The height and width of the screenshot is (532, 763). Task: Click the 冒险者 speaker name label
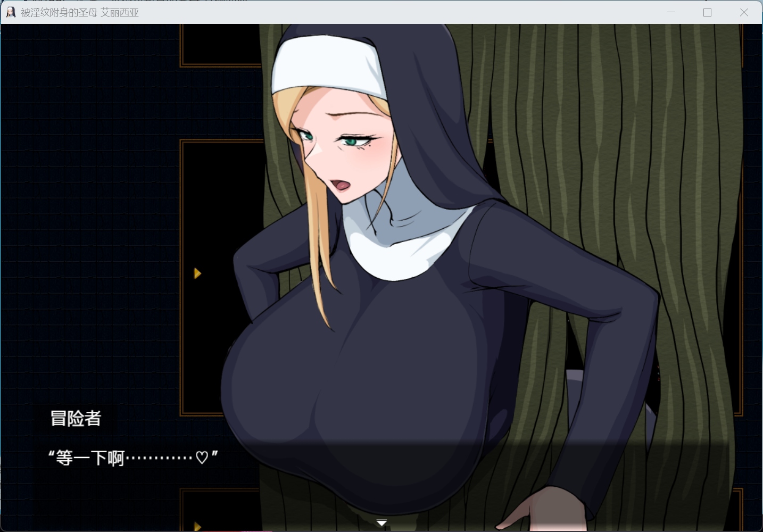(76, 418)
